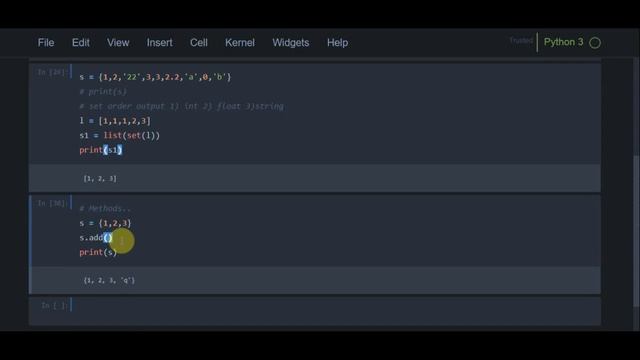Open the View menu
This screenshot has width=640, height=360.
point(118,42)
